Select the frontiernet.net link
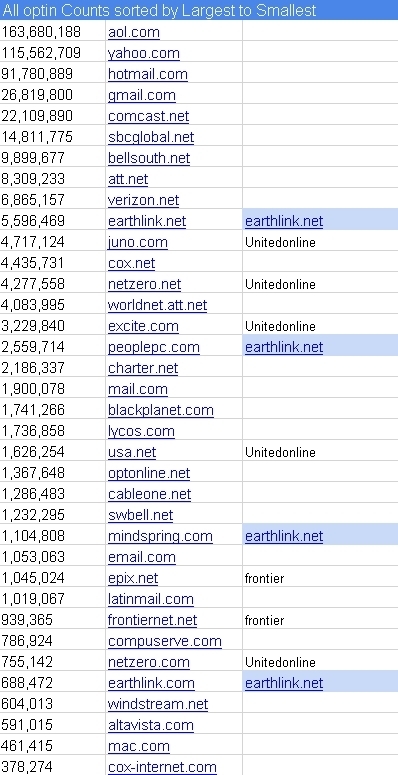The image size is (398, 775). pyautogui.click(x=152, y=620)
